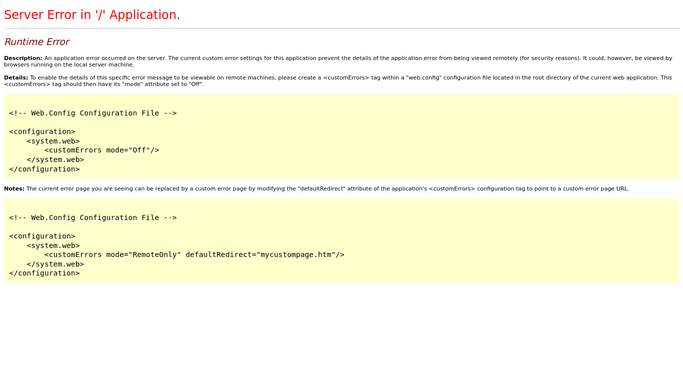Click the horizontal rule under the title
The image size is (683, 384).
point(342,29)
